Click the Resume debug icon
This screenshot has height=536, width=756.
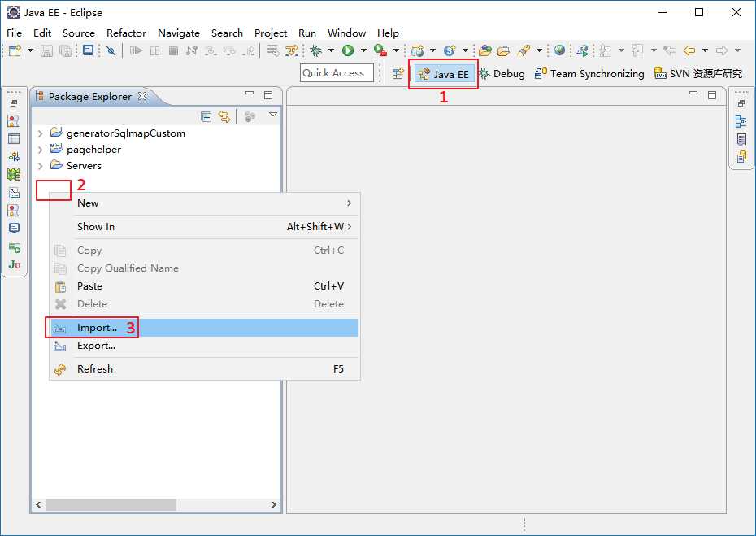136,50
